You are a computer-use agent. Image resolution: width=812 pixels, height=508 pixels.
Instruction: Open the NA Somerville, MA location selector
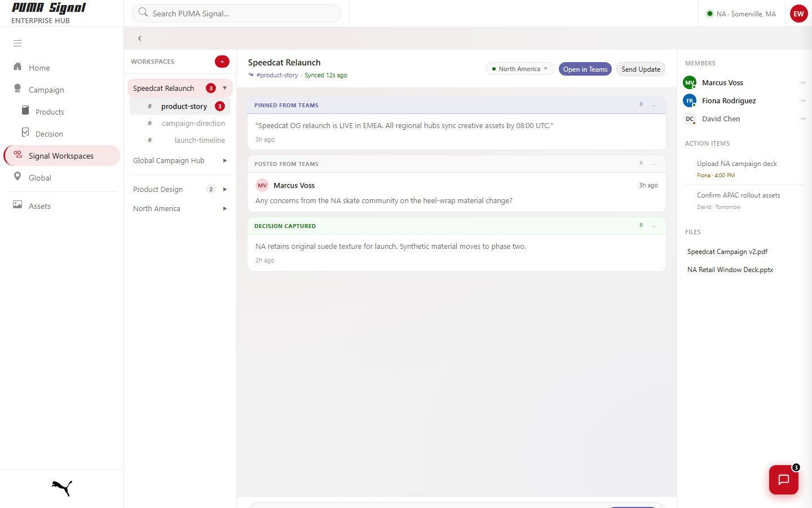pos(741,14)
